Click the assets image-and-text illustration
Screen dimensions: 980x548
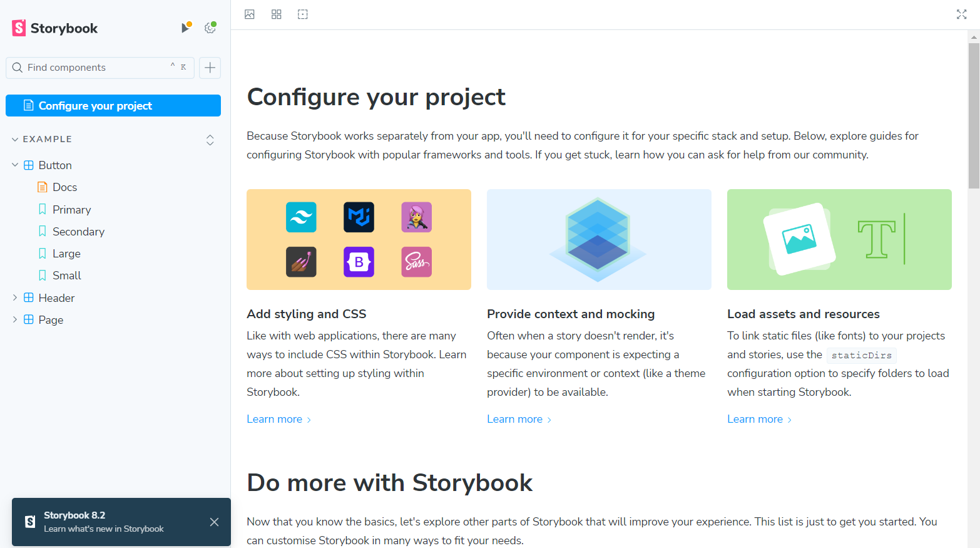click(x=839, y=239)
